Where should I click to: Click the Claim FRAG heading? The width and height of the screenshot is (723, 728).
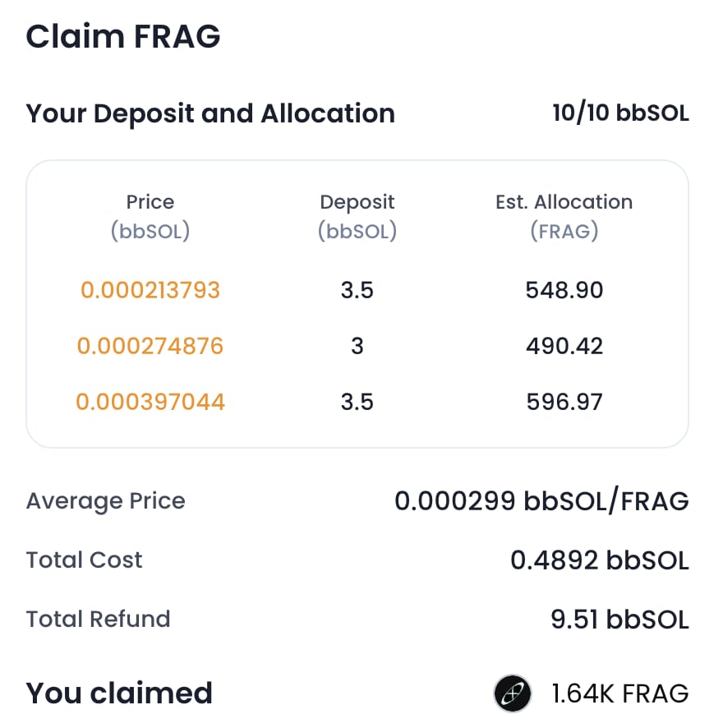[x=123, y=37]
